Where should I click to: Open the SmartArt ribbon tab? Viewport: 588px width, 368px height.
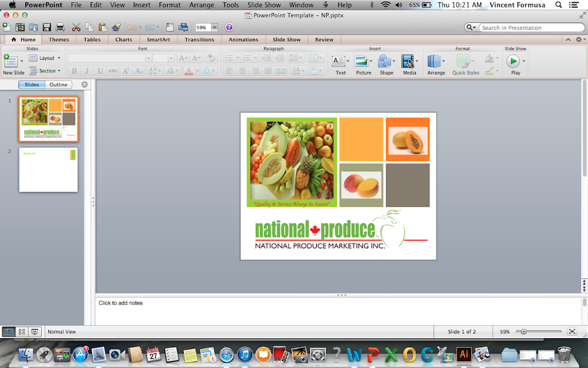(158, 40)
